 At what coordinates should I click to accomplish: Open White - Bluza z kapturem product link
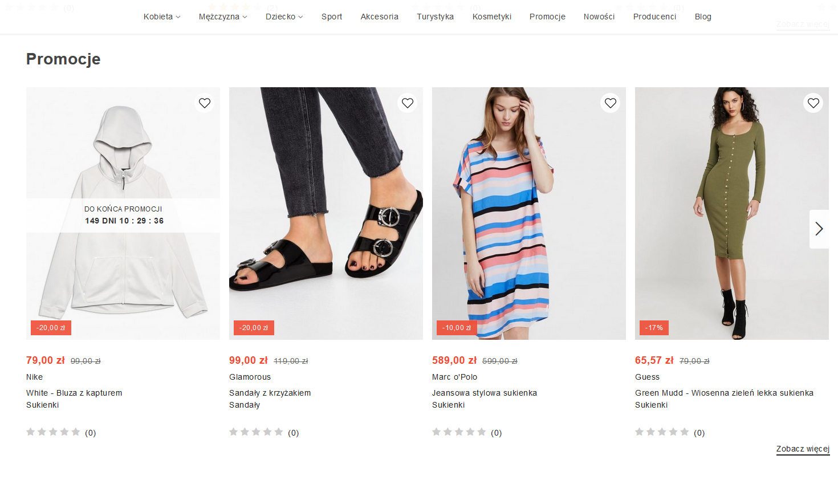tap(74, 393)
